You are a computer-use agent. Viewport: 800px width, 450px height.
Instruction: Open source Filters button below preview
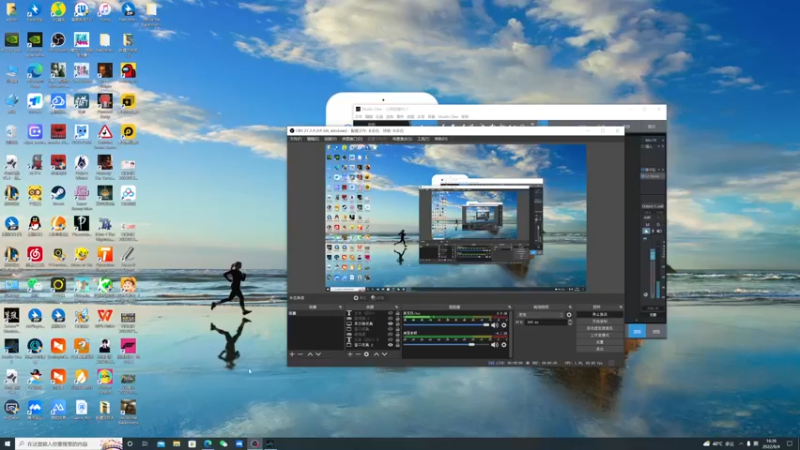pos(378,298)
